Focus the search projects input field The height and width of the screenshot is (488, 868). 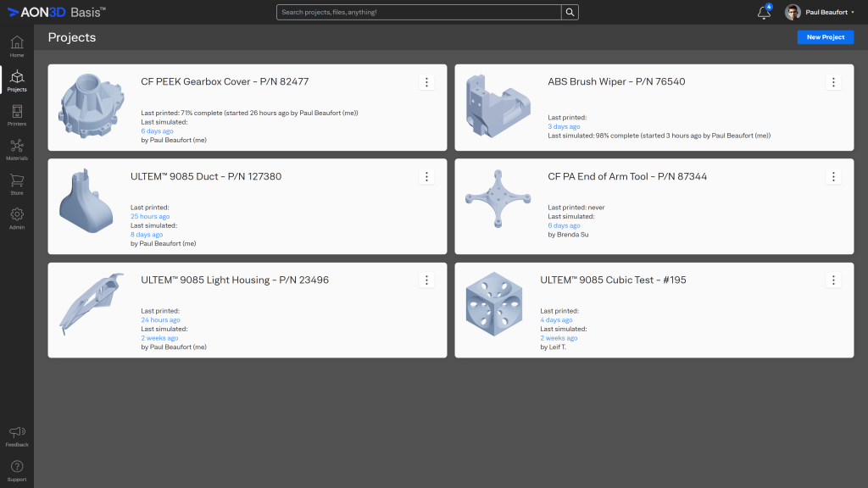(x=419, y=12)
